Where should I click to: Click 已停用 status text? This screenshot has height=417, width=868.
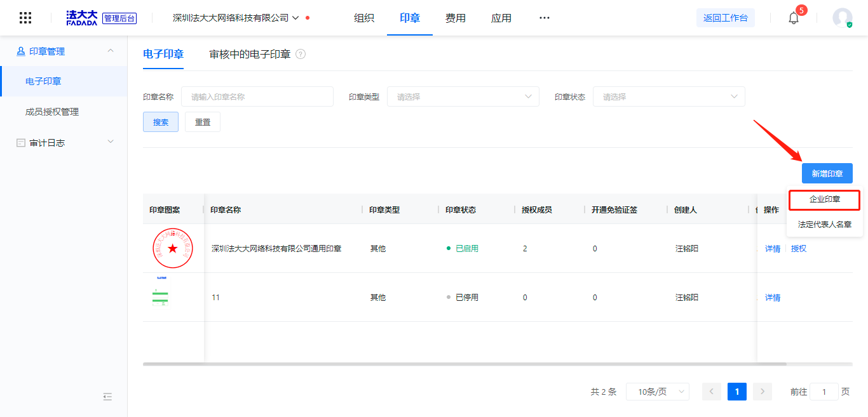(x=467, y=298)
